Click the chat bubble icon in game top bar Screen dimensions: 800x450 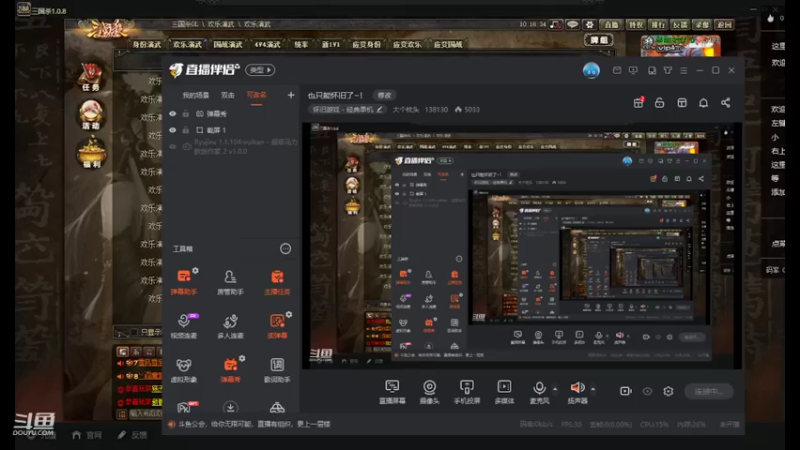point(572,24)
